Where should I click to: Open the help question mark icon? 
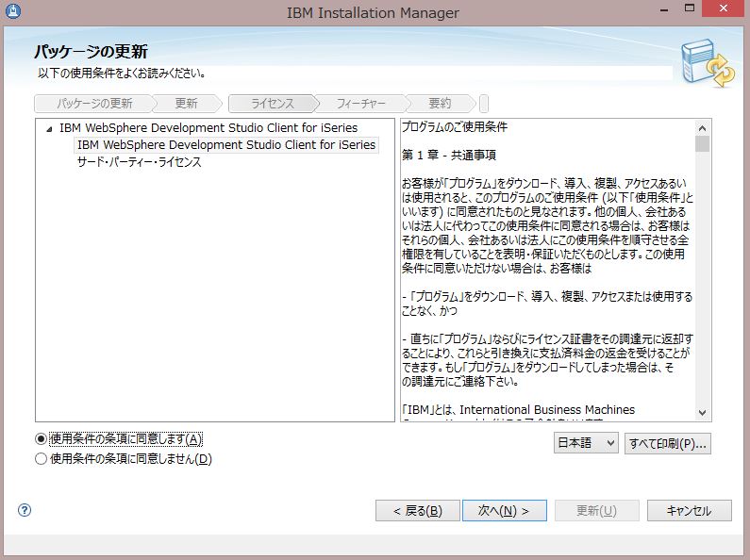[25, 510]
